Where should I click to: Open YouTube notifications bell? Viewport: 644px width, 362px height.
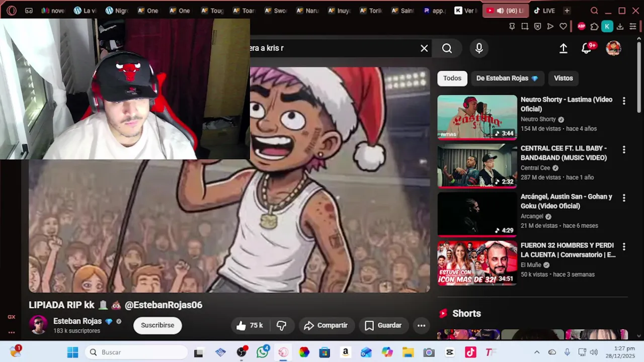tap(587, 48)
